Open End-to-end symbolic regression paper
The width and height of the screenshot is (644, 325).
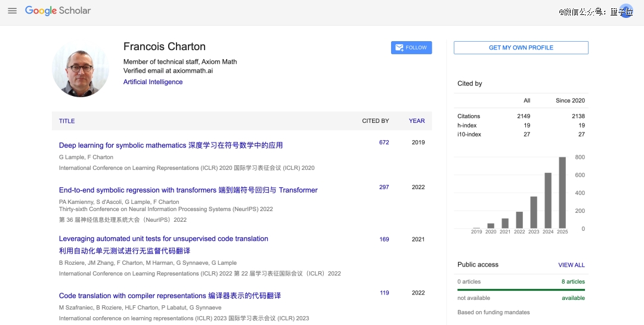click(x=188, y=190)
